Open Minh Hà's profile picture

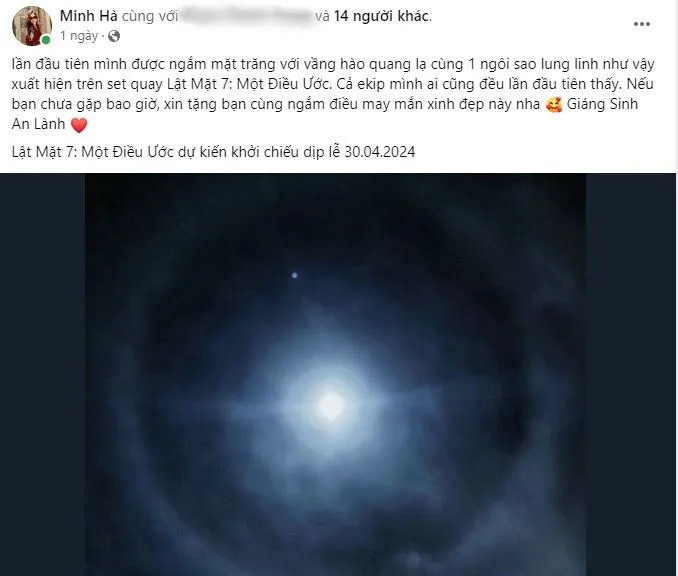tap(32, 26)
